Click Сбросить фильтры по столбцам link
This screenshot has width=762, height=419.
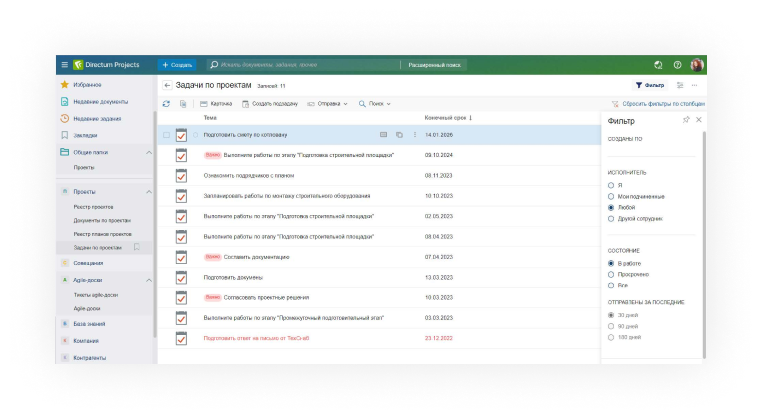click(x=657, y=103)
